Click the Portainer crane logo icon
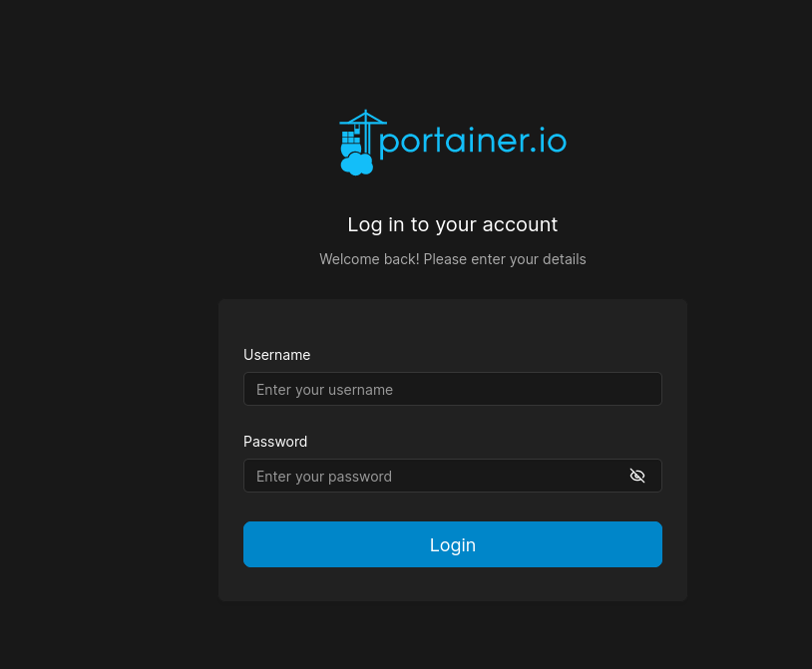This screenshot has height=669, width=812. click(362, 143)
